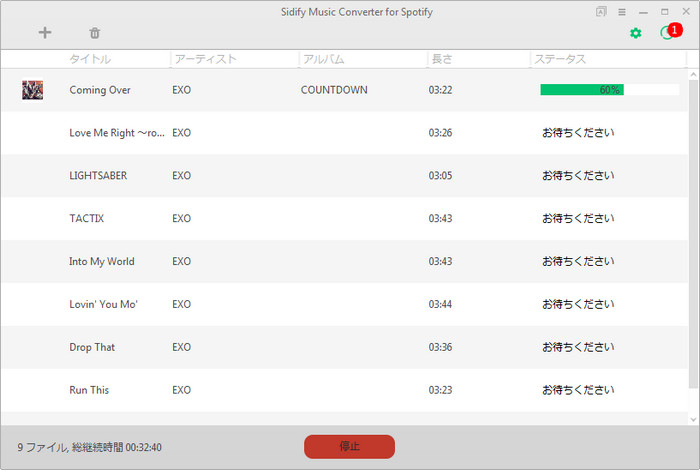Image resolution: width=700 pixels, height=470 pixels.
Task: Click the 03:23 duration of Run This
Action: coord(440,390)
